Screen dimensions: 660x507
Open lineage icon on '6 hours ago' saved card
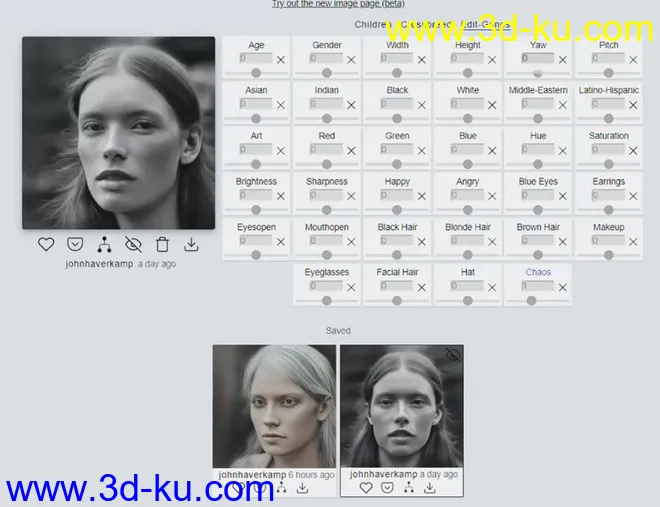(x=281, y=488)
